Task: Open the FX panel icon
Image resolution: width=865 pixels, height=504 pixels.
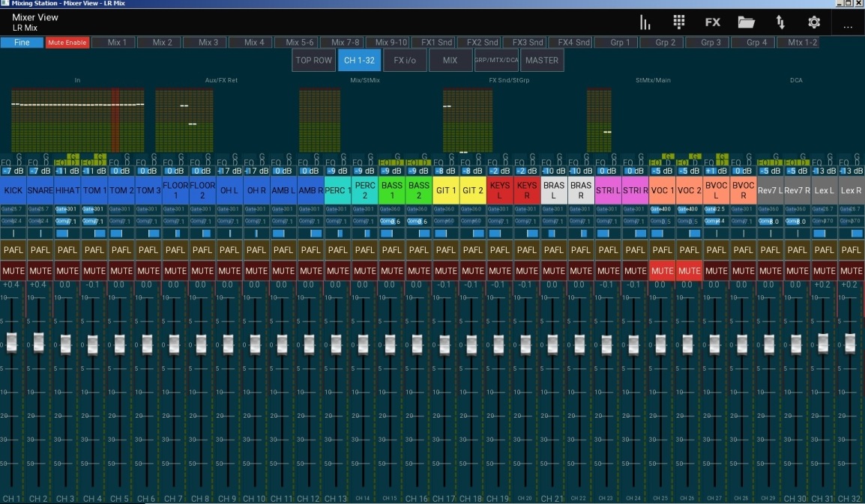Action: (x=712, y=22)
